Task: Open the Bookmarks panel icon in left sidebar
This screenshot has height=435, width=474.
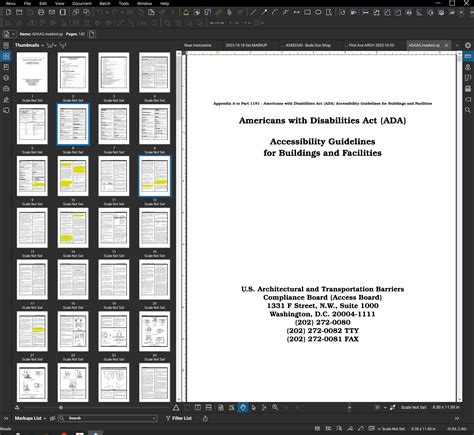Action: pyautogui.click(x=6, y=67)
